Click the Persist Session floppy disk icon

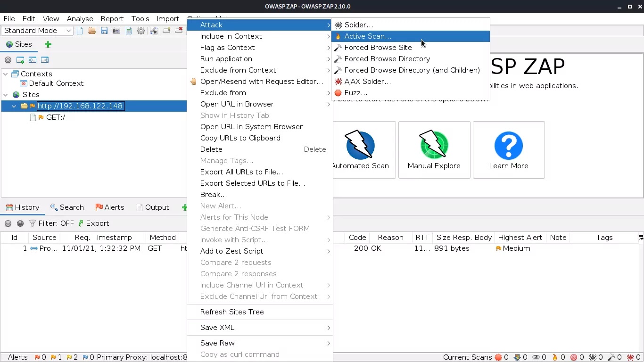(104, 31)
